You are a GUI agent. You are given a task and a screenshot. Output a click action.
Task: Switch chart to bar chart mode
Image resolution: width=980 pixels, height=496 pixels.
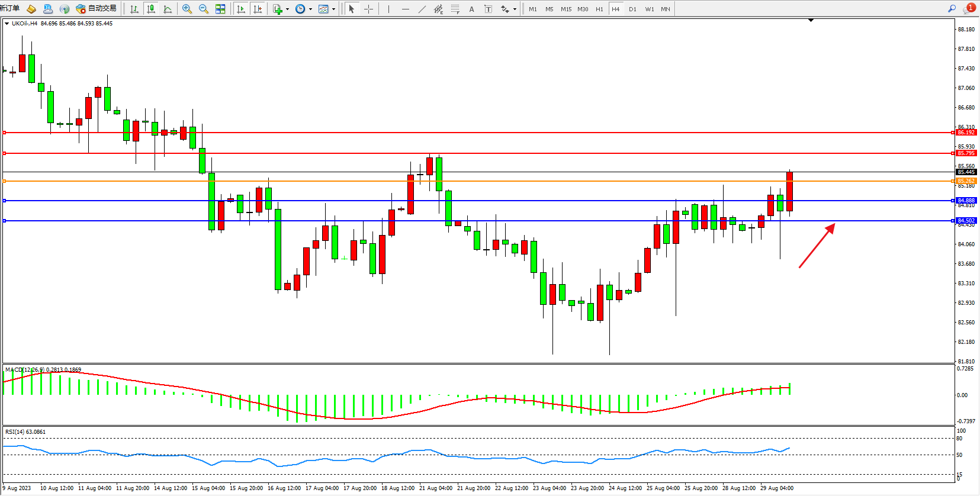(x=134, y=9)
